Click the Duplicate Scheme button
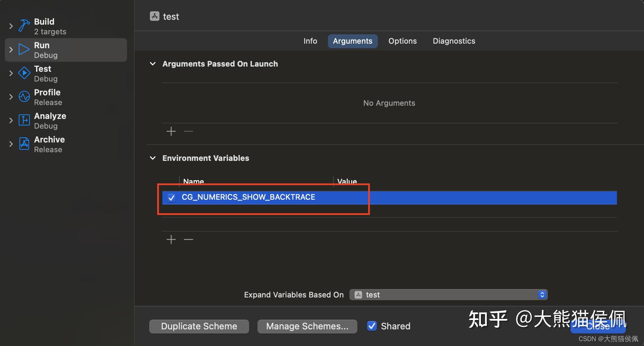This screenshot has height=346, width=644. [198, 326]
